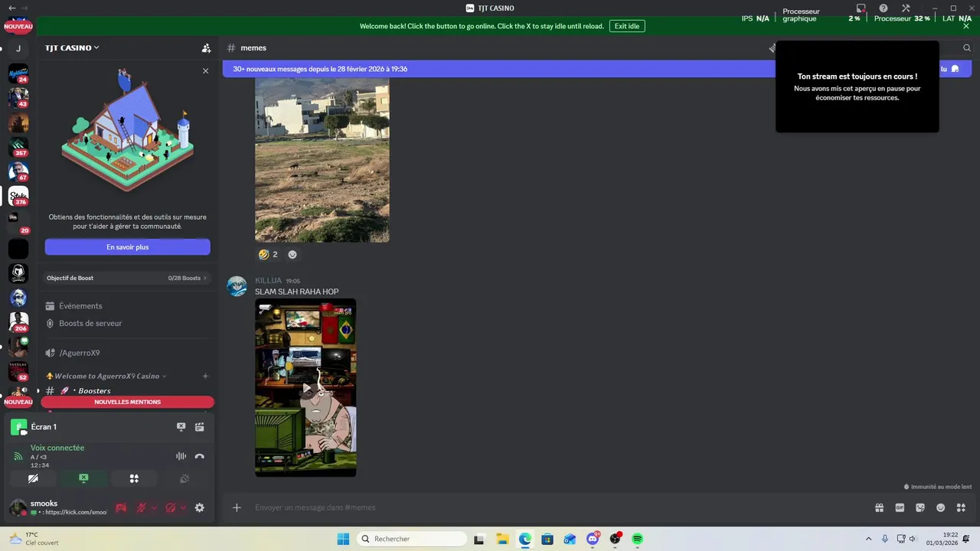Open Boosts de serveur entry

(90, 323)
